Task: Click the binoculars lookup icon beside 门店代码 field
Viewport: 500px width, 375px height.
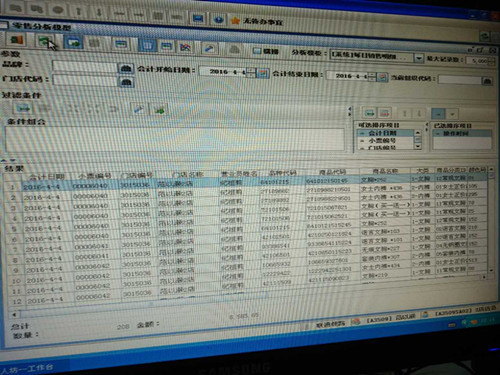Action: click(126, 82)
